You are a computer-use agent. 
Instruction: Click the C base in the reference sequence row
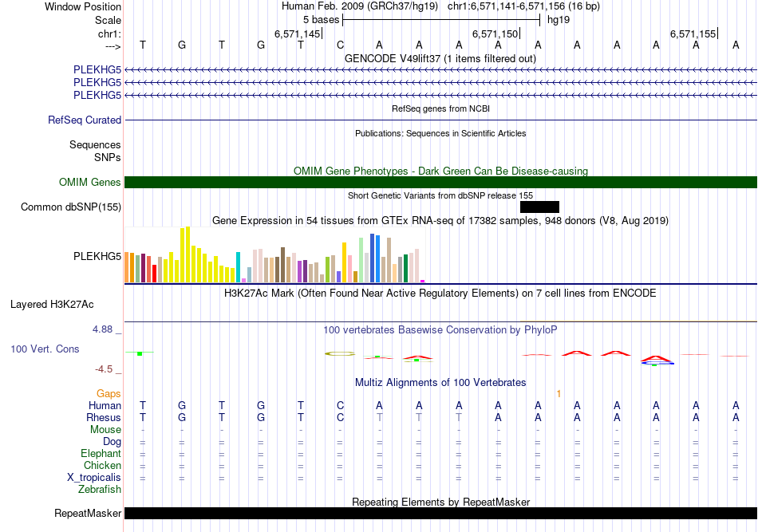pyautogui.click(x=341, y=45)
